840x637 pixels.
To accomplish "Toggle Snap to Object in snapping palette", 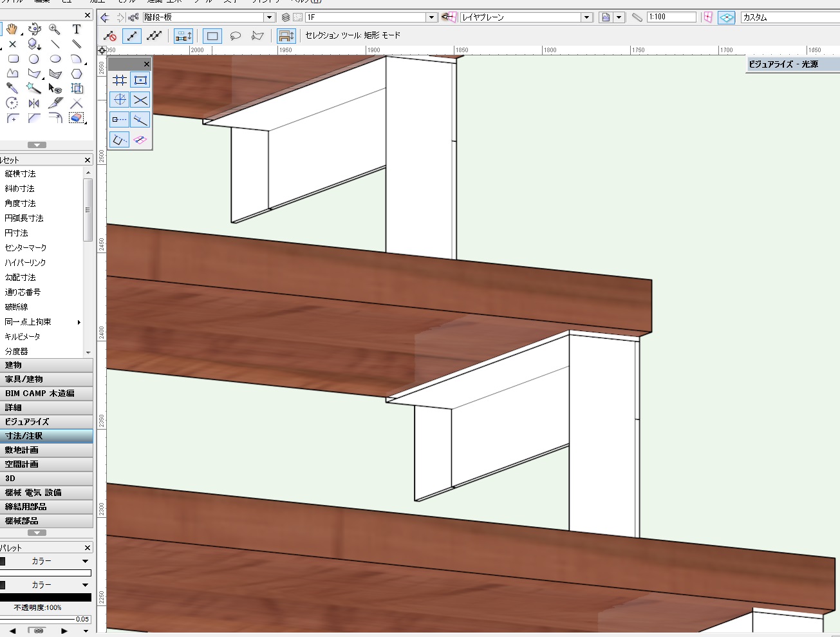I will (140, 80).
